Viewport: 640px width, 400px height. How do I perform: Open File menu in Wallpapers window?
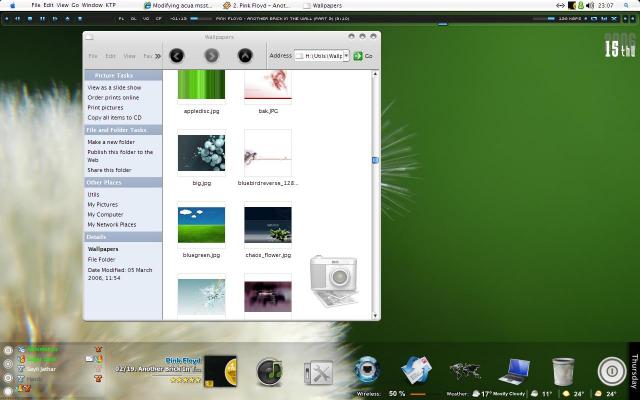click(93, 56)
